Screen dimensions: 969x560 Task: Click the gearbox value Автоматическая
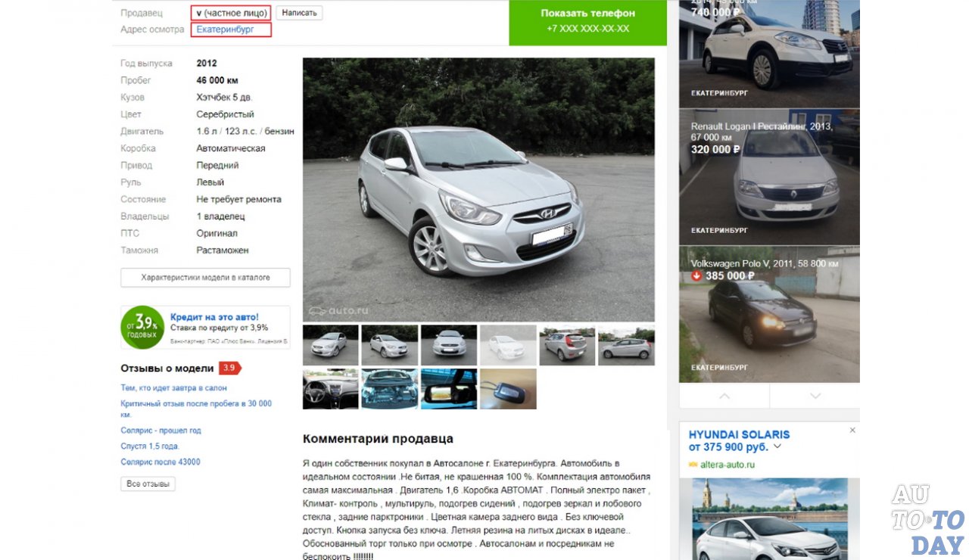(x=231, y=148)
